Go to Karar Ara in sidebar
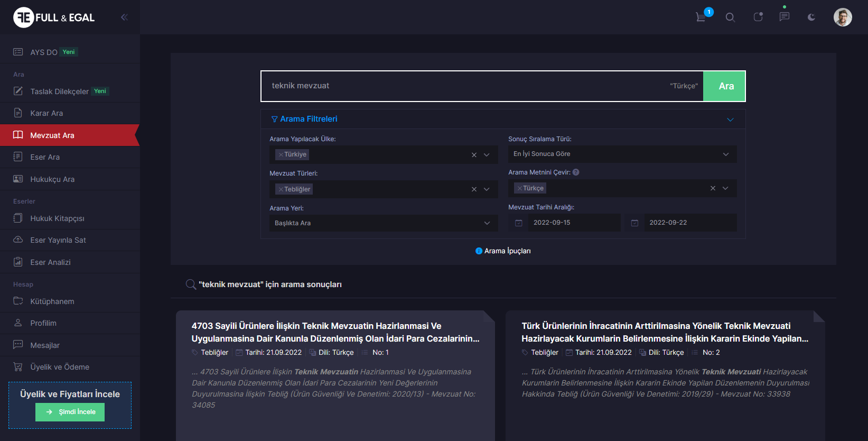 46,113
